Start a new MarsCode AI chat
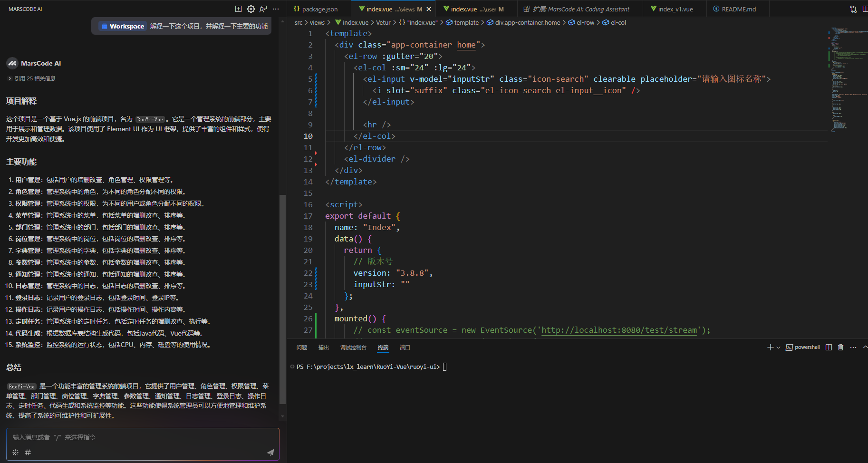 point(239,9)
